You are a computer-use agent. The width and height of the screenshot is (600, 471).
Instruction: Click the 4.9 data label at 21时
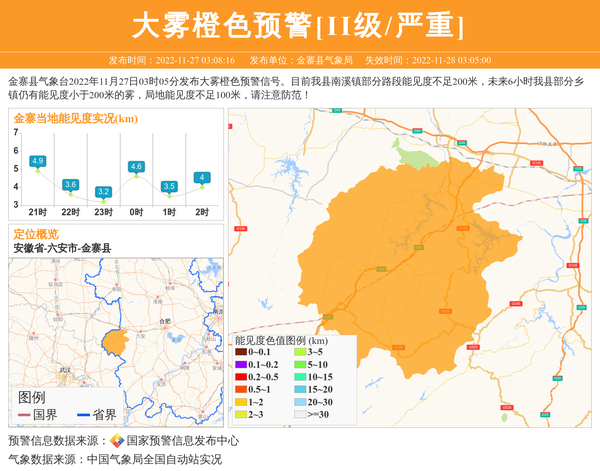tap(37, 161)
